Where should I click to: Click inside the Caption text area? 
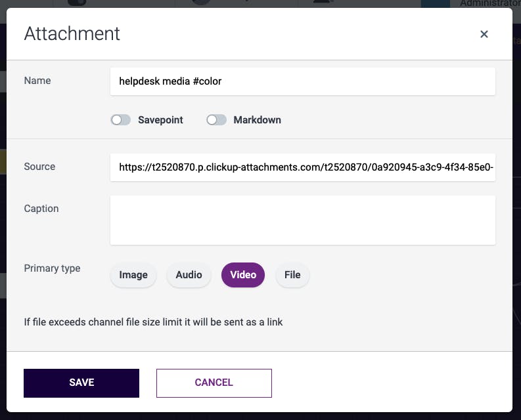pyautogui.click(x=302, y=220)
